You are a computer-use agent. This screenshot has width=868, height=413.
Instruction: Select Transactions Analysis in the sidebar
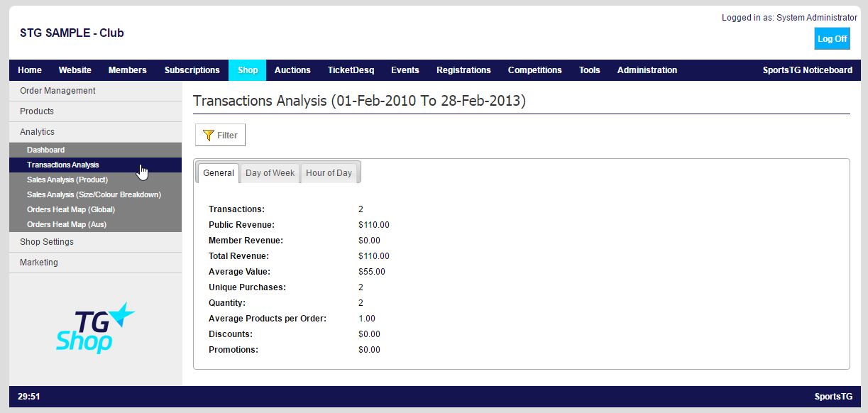[x=95, y=165]
